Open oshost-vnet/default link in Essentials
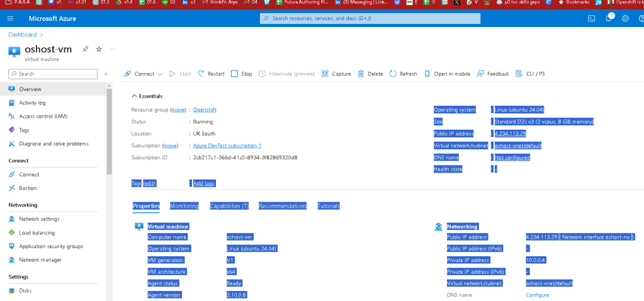 (518, 145)
